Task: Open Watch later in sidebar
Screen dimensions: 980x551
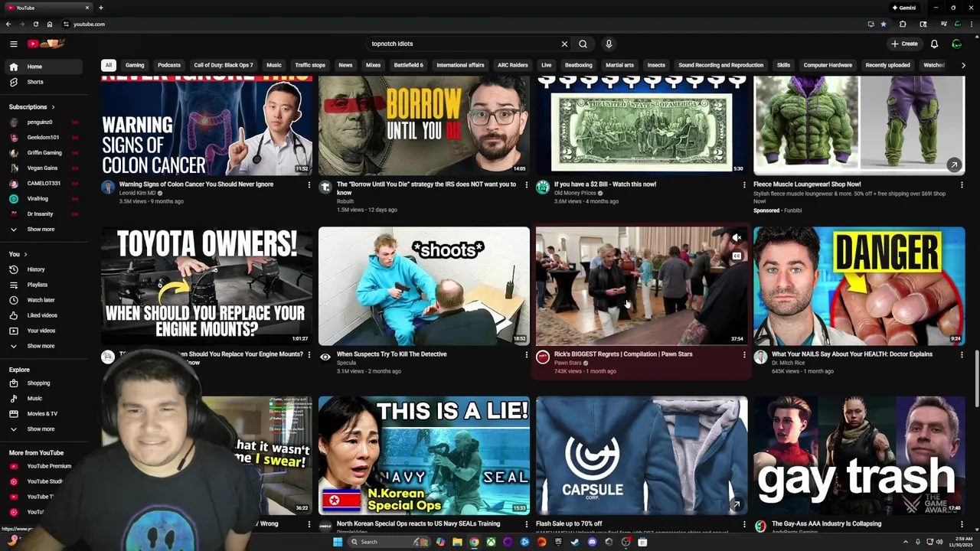Action: coord(44,300)
